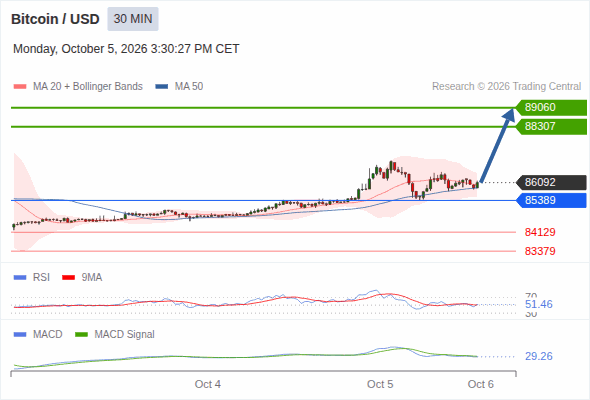
Task: Click the MA 50 legend label
Action: pyautogui.click(x=189, y=87)
